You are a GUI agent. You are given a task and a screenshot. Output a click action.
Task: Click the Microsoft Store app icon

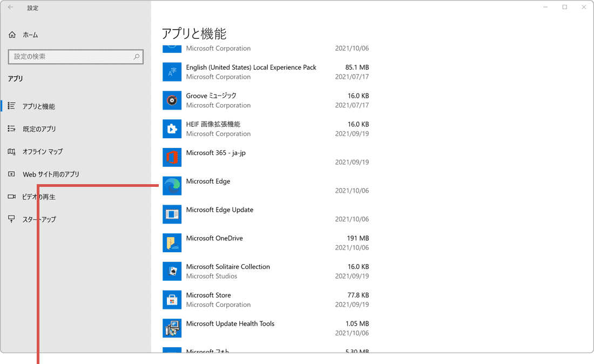(172, 300)
